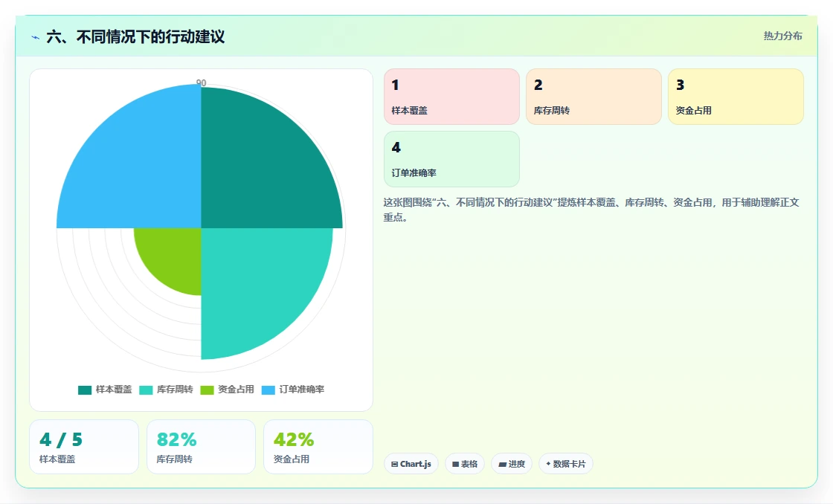
Task: Click the Chart.js tag icon
Action: (x=394, y=464)
